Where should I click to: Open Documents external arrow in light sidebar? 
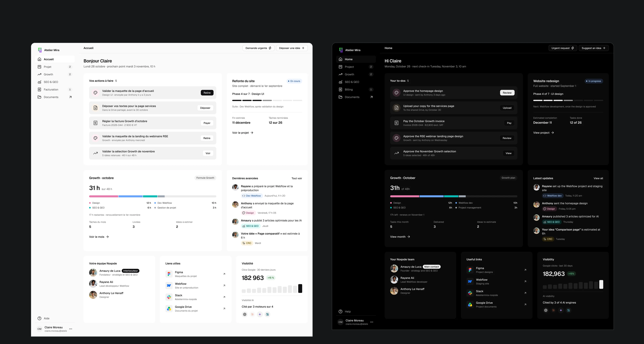pyautogui.click(x=70, y=97)
